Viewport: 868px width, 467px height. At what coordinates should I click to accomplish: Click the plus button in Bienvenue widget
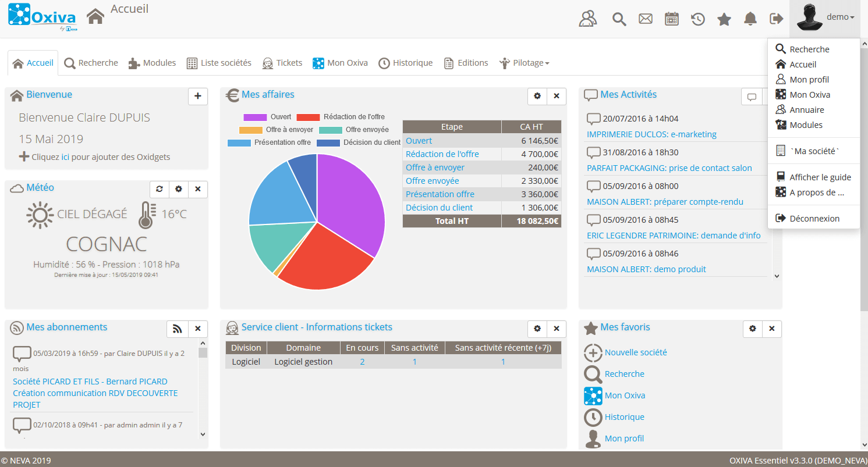tap(198, 96)
